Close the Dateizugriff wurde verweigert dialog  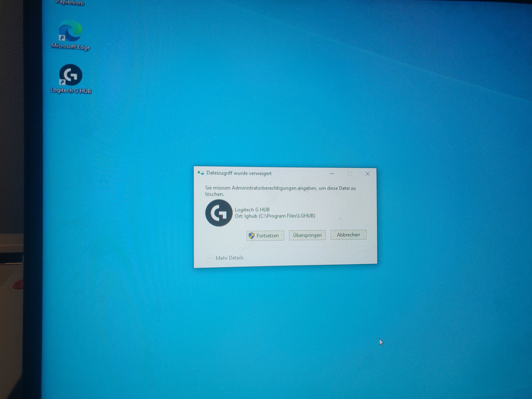[x=368, y=174]
